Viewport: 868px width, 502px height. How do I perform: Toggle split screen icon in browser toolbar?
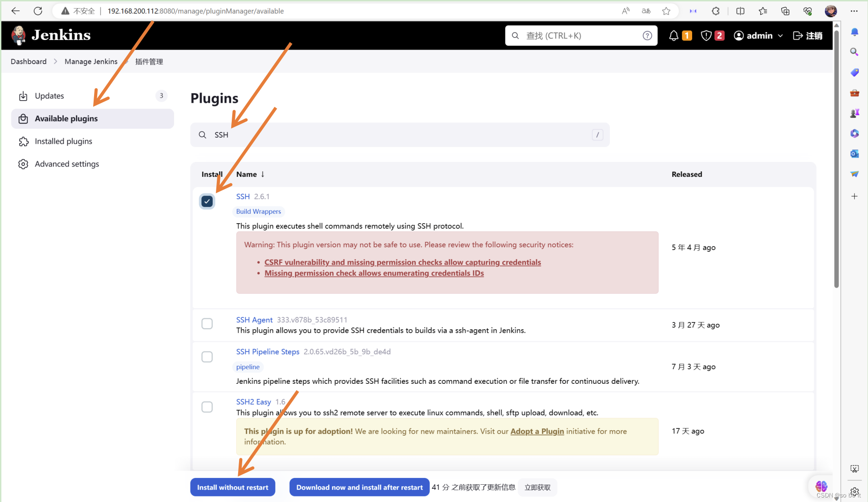(x=740, y=11)
